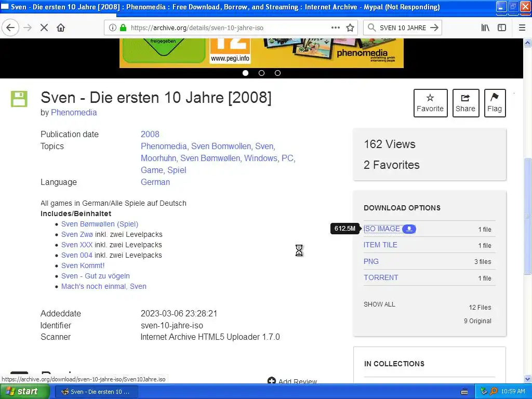Click the Add Review link
Viewport: 532px width, 399px height.
point(298,381)
